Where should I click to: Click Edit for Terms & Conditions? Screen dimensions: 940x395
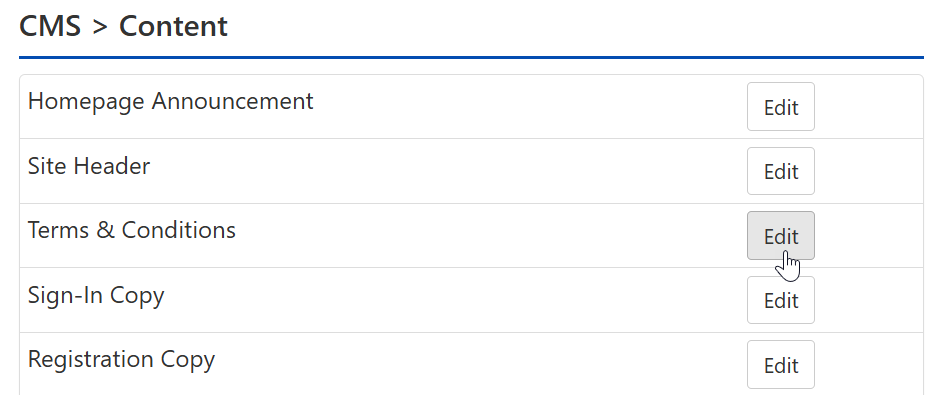pyautogui.click(x=781, y=236)
